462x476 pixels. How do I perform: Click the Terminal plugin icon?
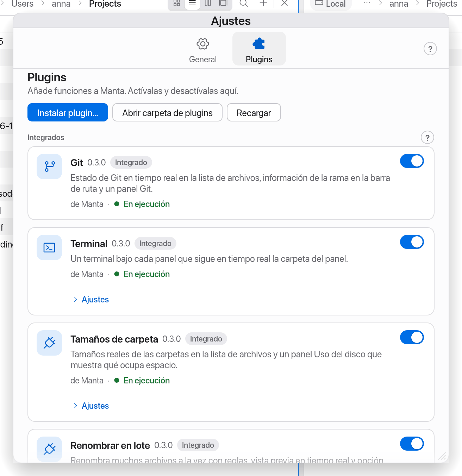point(49,248)
